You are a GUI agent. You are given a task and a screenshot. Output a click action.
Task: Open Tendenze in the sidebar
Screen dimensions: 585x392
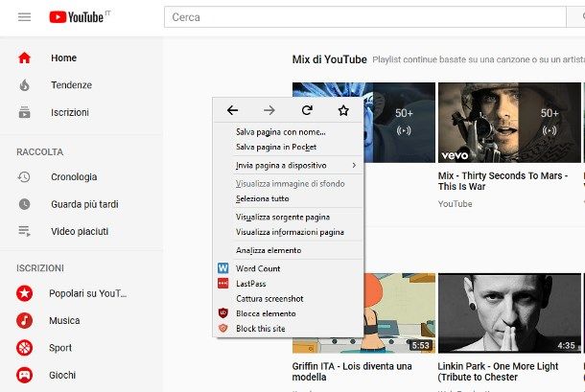(x=71, y=85)
